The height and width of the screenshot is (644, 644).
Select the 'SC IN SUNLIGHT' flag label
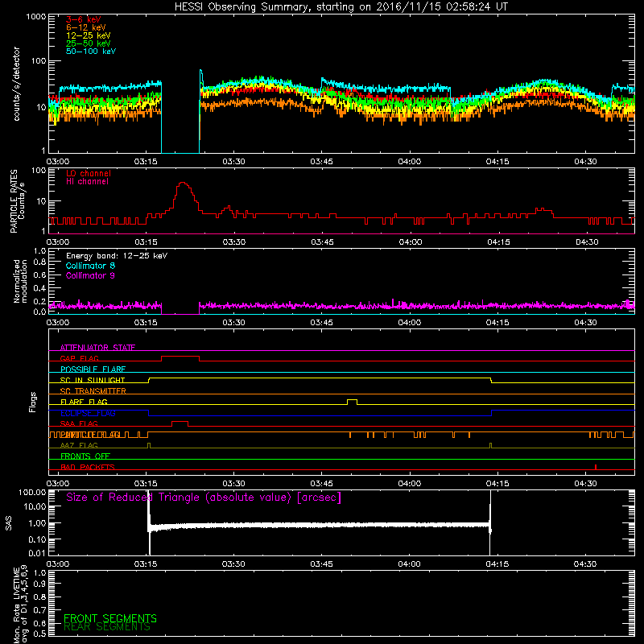[x=93, y=380]
